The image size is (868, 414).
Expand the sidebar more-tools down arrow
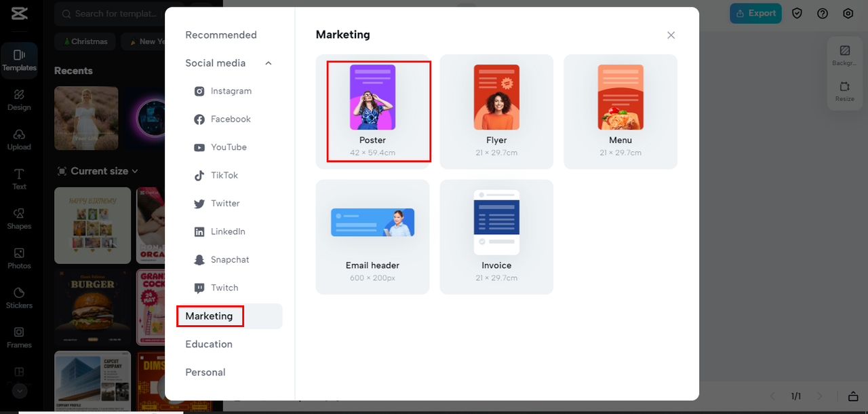[x=19, y=390]
